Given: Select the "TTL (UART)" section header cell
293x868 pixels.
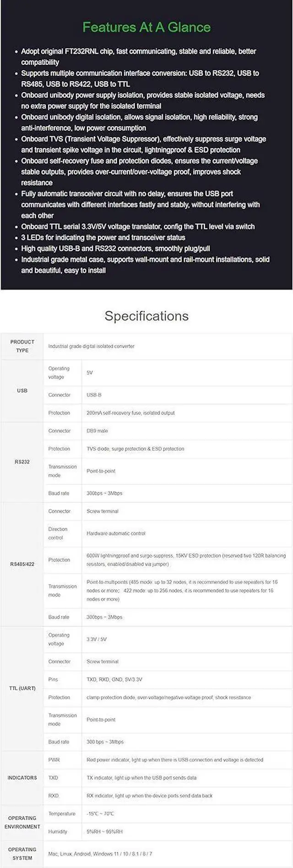Looking at the screenshot, I should coord(22,688).
